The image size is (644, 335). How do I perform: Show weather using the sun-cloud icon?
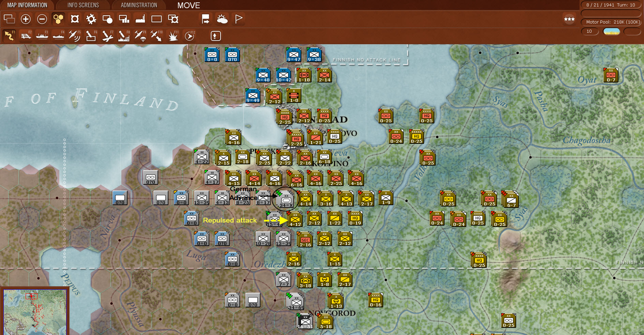tap(222, 19)
